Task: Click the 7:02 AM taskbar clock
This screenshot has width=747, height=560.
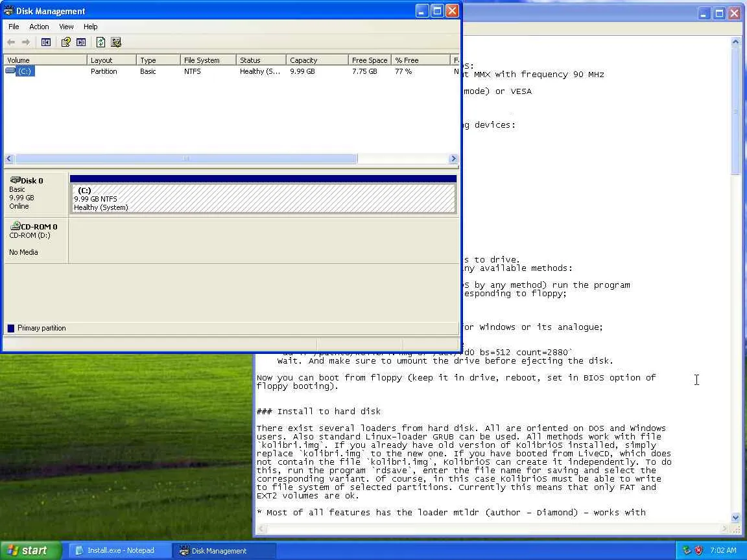Action: (723, 550)
